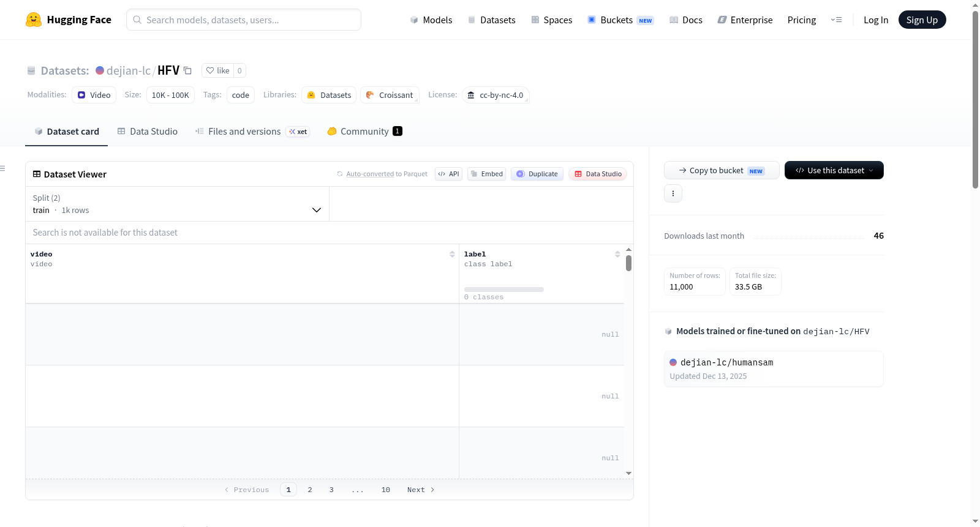
Task: Open Docs in the top navigation
Action: point(686,20)
